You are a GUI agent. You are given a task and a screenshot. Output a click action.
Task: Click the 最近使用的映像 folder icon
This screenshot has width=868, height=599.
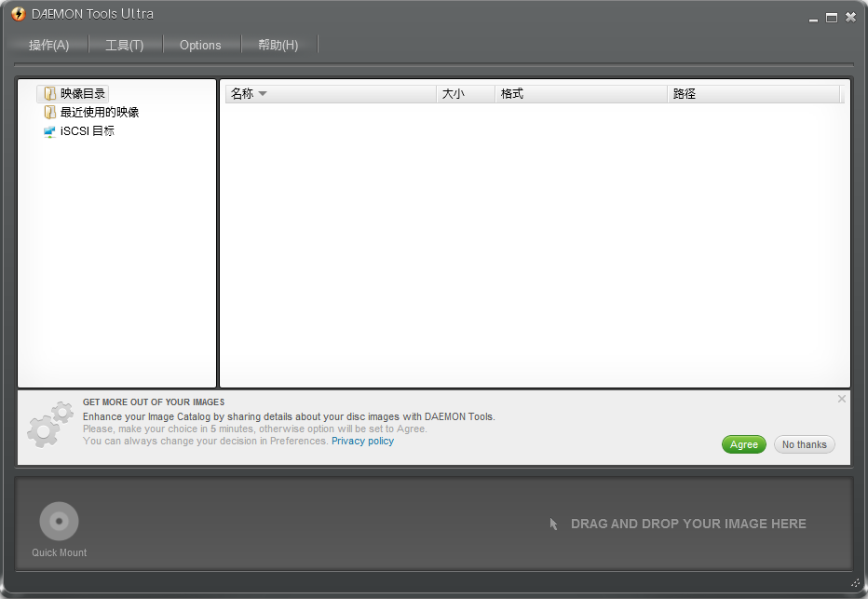49,113
